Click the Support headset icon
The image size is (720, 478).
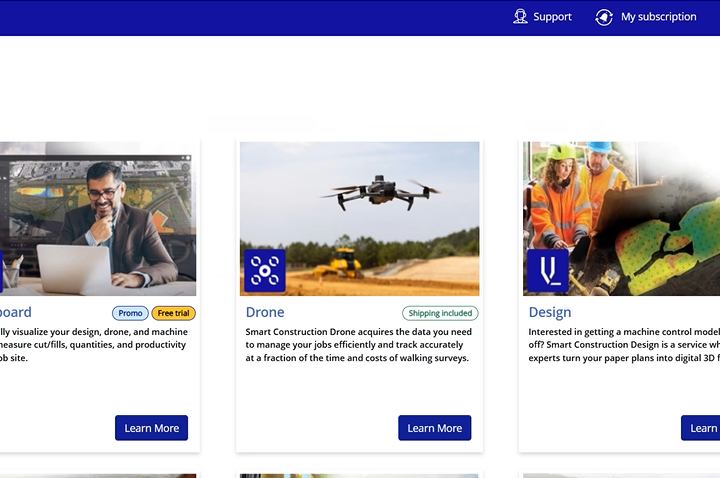[x=520, y=17]
